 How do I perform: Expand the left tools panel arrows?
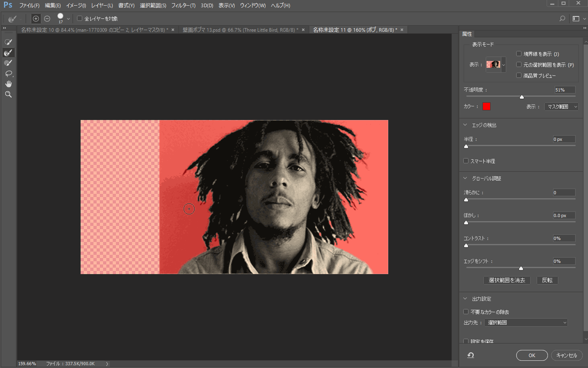click(4, 28)
